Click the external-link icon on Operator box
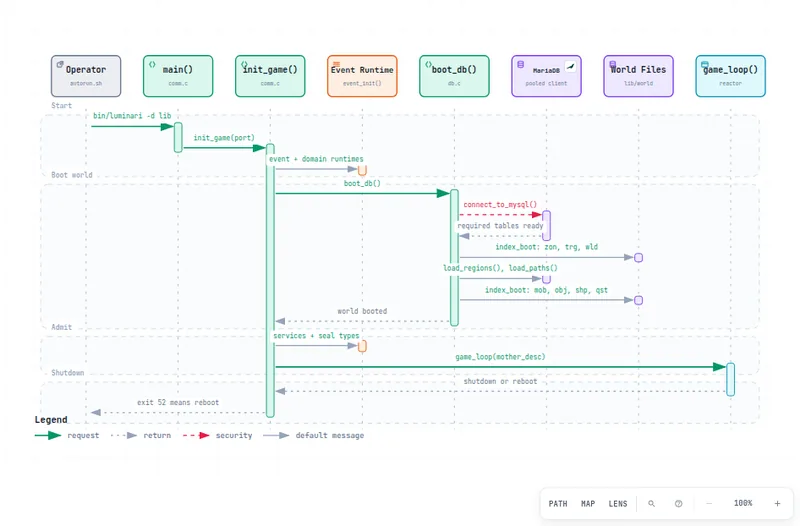The image size is (800, 526). [x=60, y=64]
